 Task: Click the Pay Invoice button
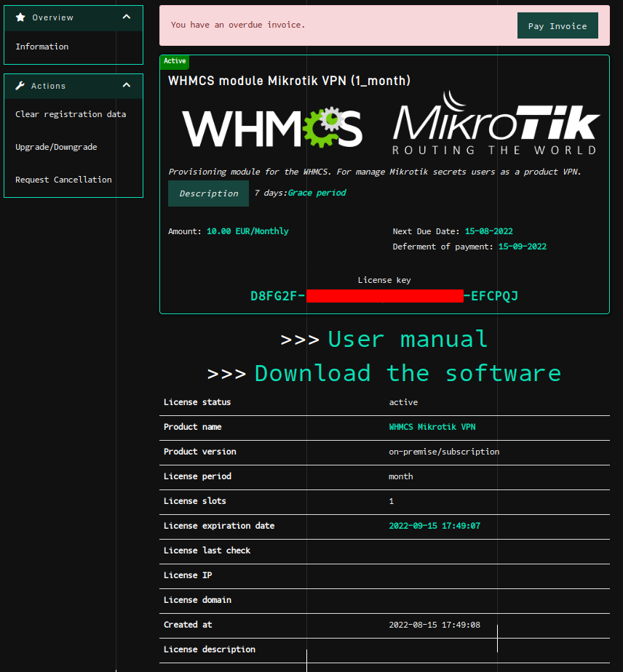tap(557, 25)
